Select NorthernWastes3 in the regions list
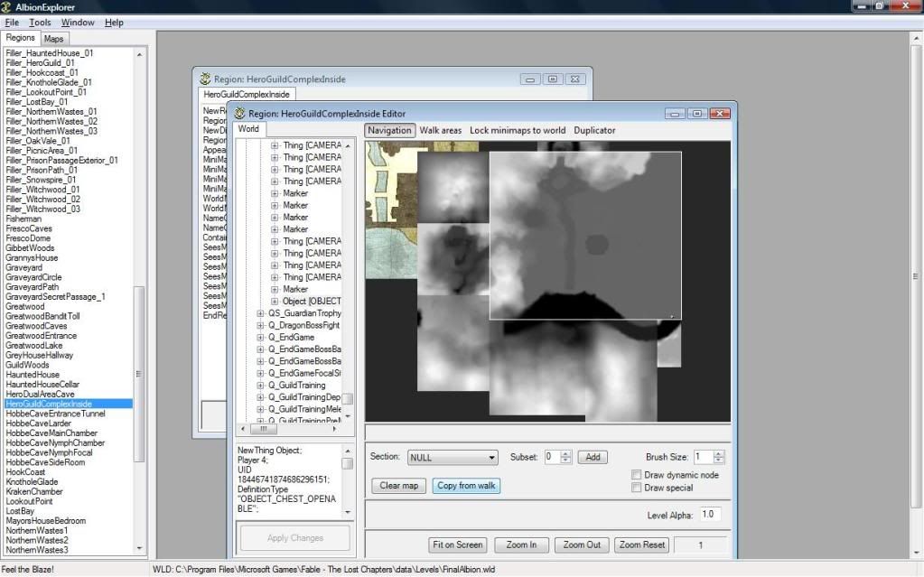The width and height of the screenshot is (924, 577). (36, 550)
